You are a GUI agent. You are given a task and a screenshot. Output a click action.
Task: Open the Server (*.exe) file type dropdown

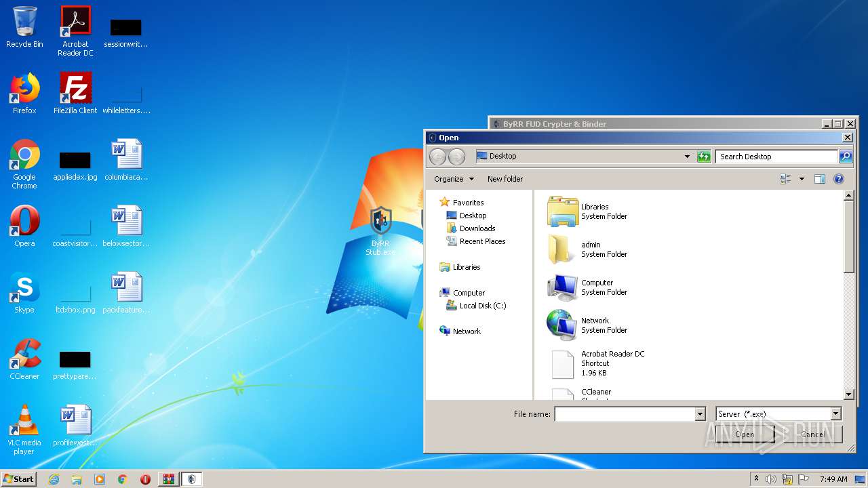(x=778, y=414)
